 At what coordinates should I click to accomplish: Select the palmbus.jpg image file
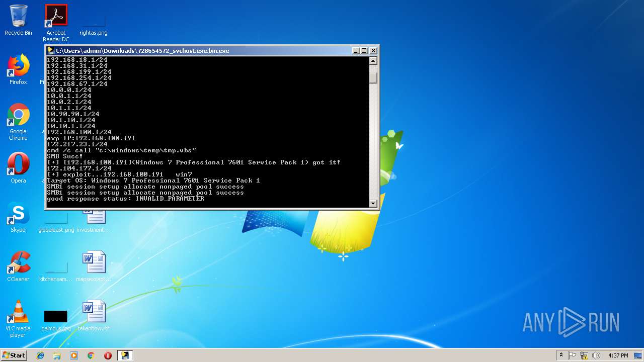click(56, 321)
